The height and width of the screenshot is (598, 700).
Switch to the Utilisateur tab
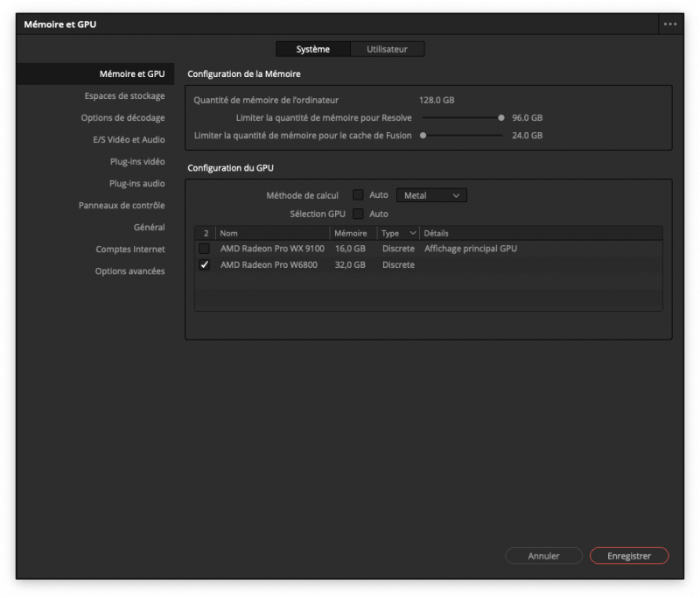387,50
